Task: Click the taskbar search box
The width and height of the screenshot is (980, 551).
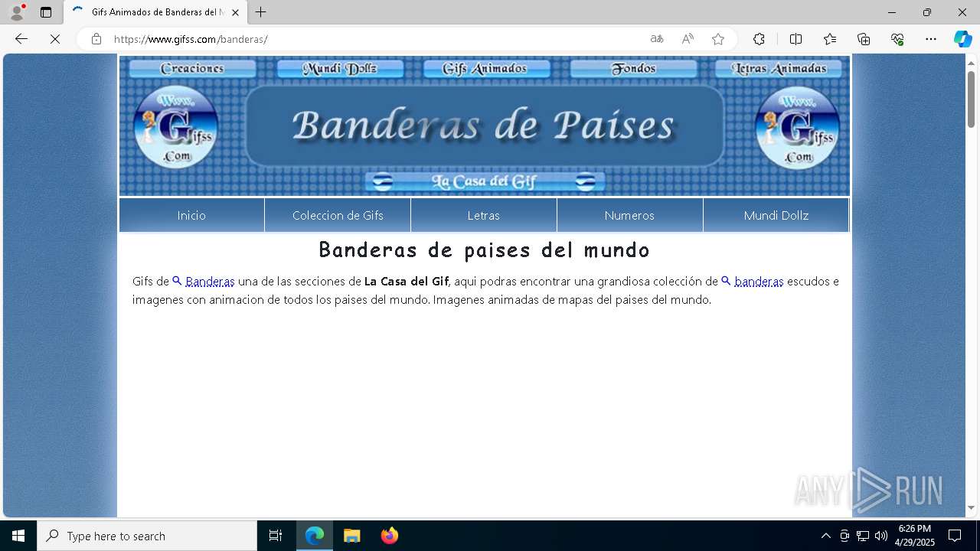Action: coord(147,536)
